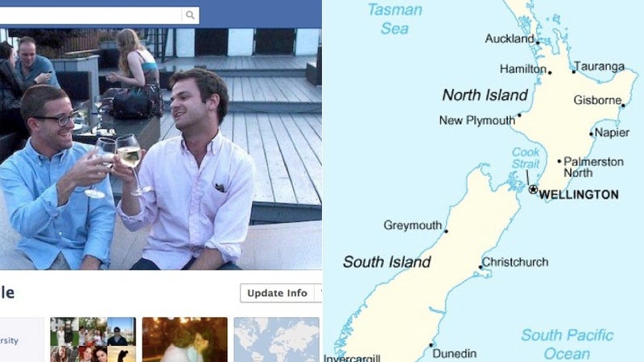Click the Greymouth label on map
This screenshot has width=644, height=362.
click(x=413, y=225)
